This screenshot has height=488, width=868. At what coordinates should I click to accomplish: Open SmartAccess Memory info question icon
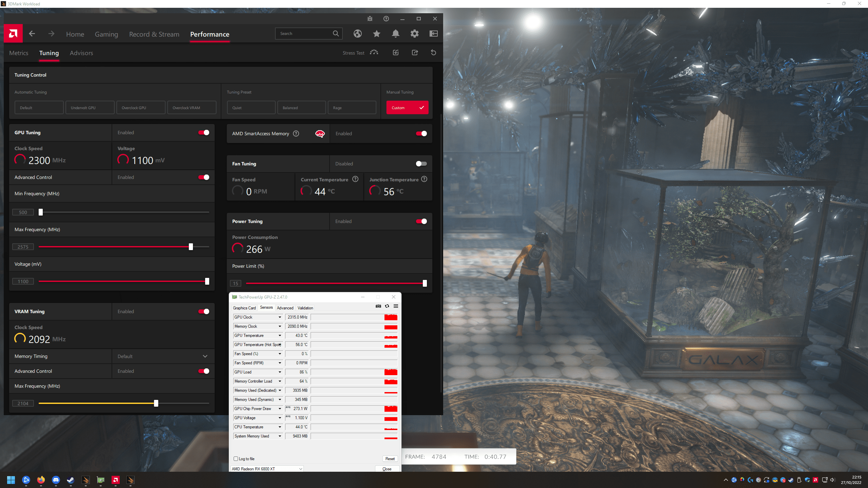click(296, 134)
